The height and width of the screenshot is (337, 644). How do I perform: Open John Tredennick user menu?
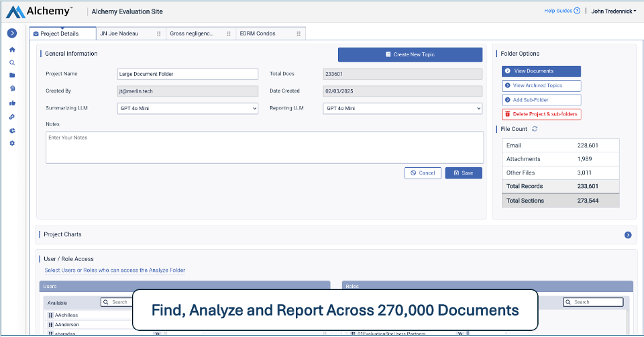613,11
